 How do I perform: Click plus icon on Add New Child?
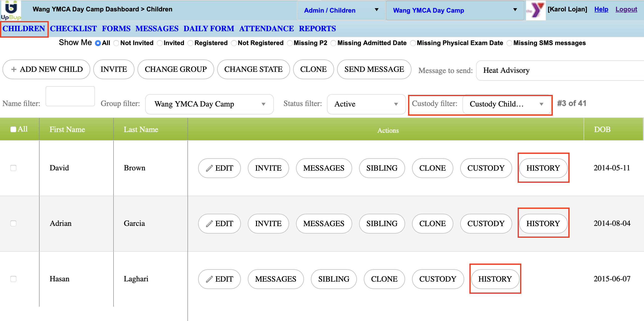pos(14,69)
